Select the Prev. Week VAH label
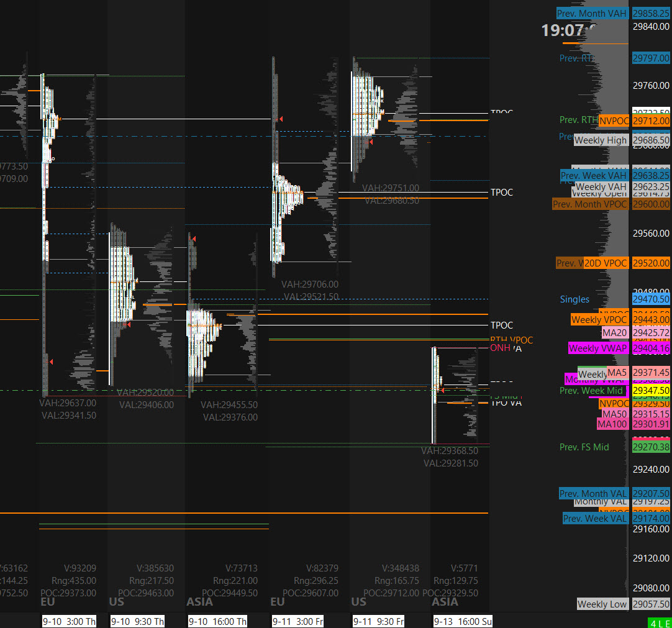The height and width of the screenshot is (628, 672). (594, 175)
